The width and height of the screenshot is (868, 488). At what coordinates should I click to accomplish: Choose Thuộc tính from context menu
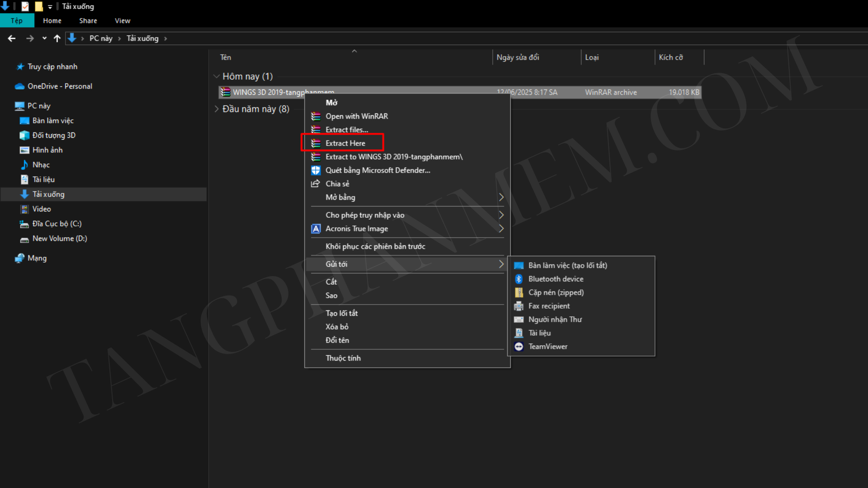[x=343, y=358]
